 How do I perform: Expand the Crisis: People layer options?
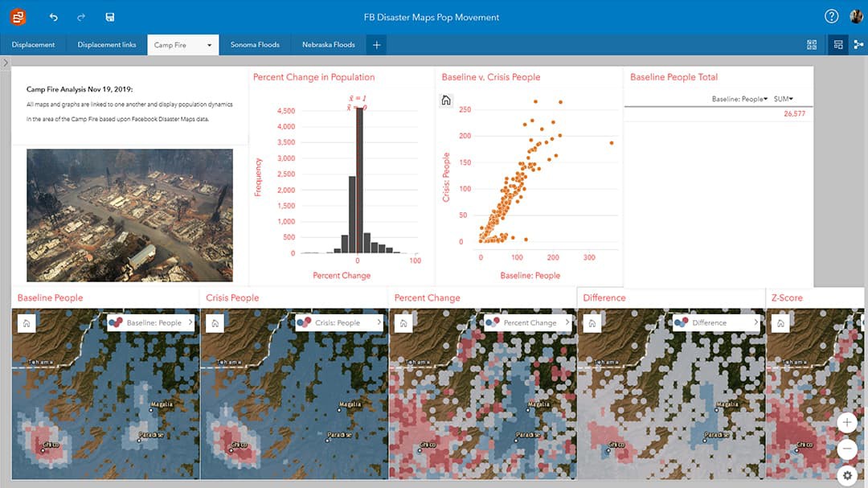point(379,322)
